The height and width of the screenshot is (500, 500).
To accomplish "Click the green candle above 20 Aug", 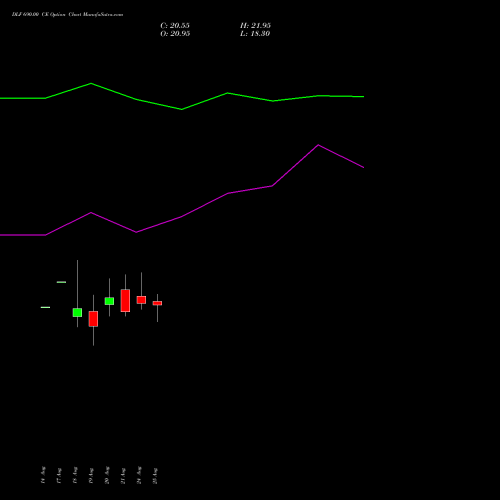I will coord(109,301).
